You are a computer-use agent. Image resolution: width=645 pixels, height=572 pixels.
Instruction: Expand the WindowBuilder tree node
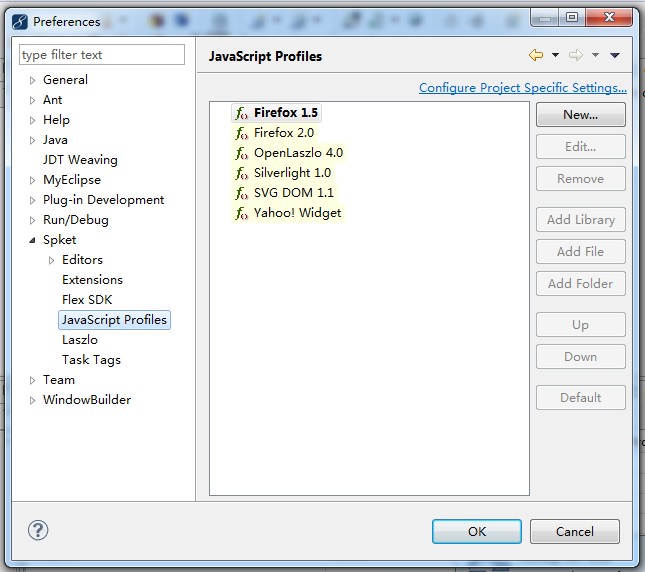point(32,400)
